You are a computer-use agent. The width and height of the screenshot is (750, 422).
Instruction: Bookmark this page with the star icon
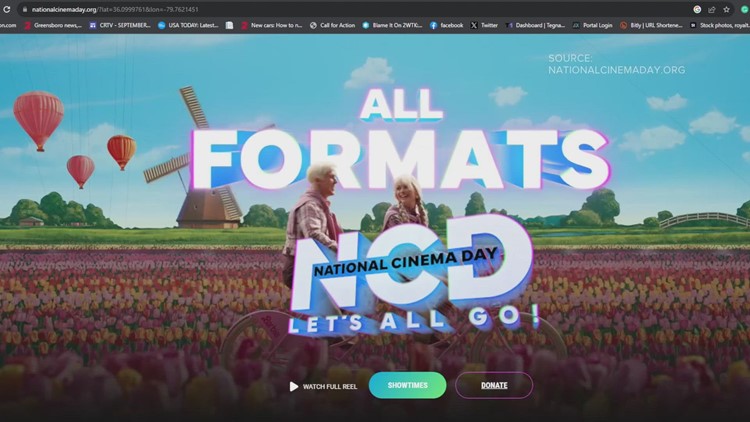[727, 10]
